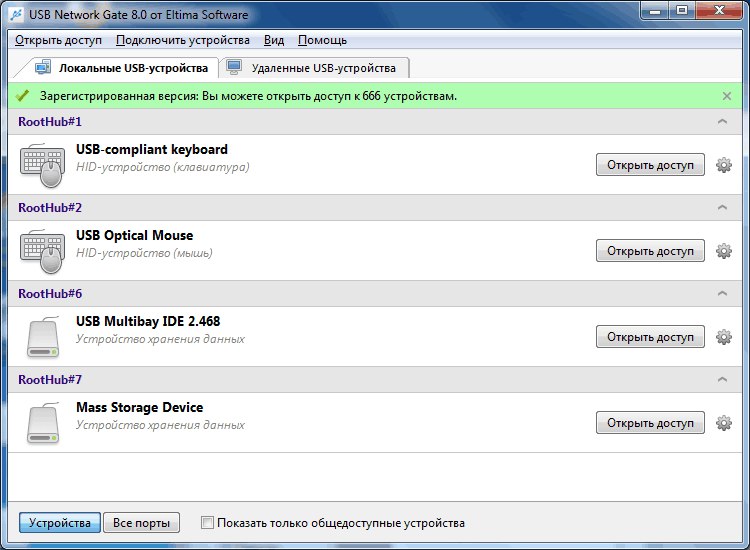This screenshot has height=550, width=750.
Task: Open the 'Открыть доступ' menu
Action: click(58, 40)
